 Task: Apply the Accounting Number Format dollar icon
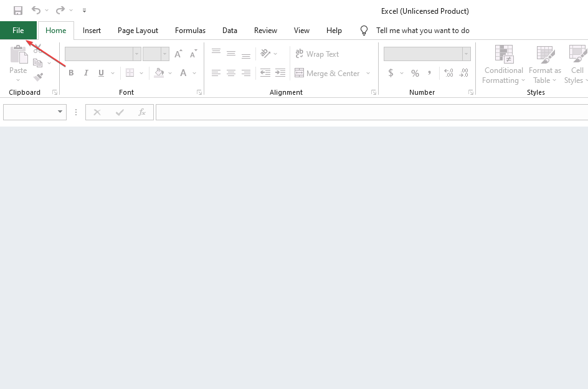click(x=392, y=73)
